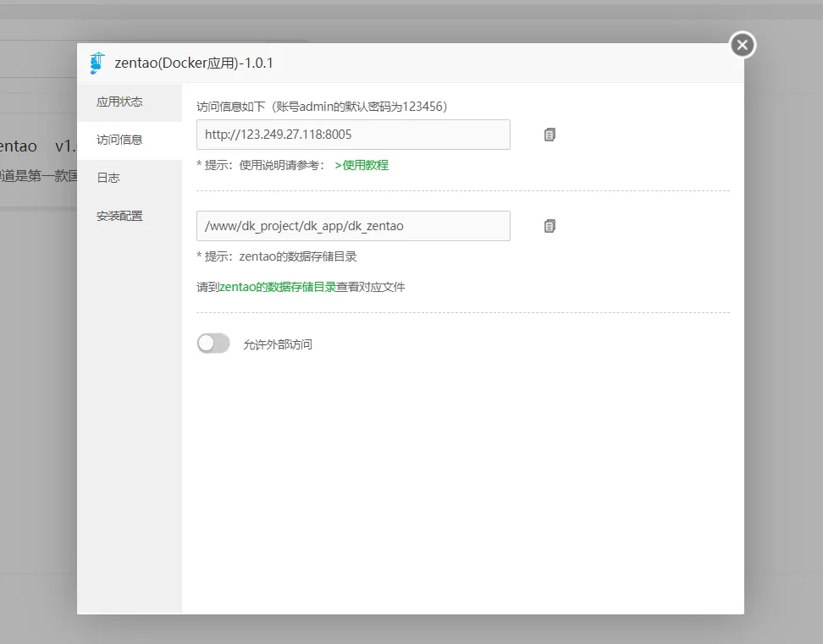
Task: Copy the access URL with clipboard icon
Action: point(550,135)
